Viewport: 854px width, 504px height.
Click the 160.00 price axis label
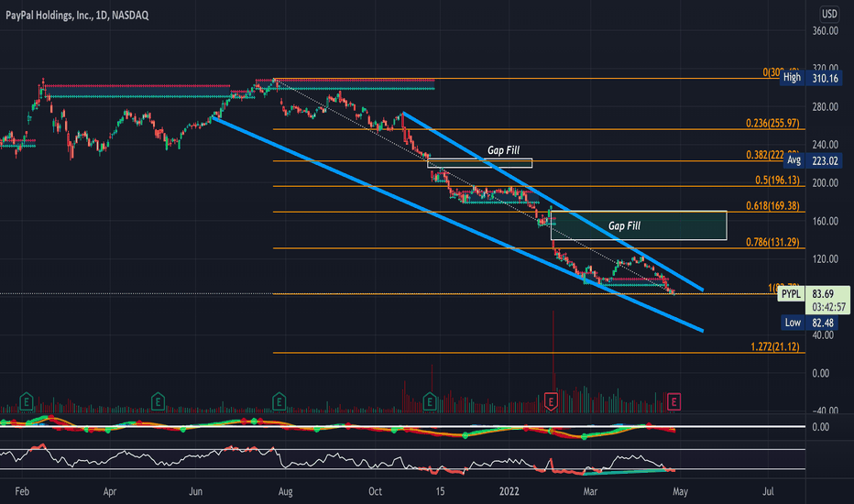825,221
